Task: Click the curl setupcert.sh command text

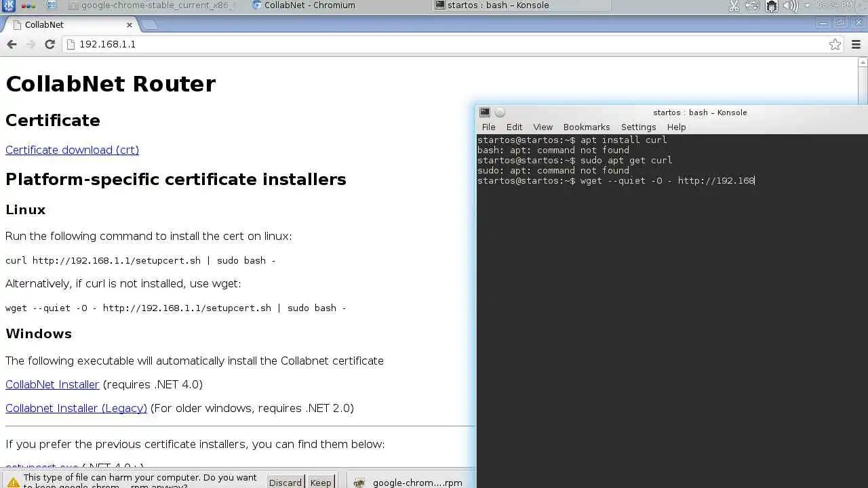Action: (140, 260)
